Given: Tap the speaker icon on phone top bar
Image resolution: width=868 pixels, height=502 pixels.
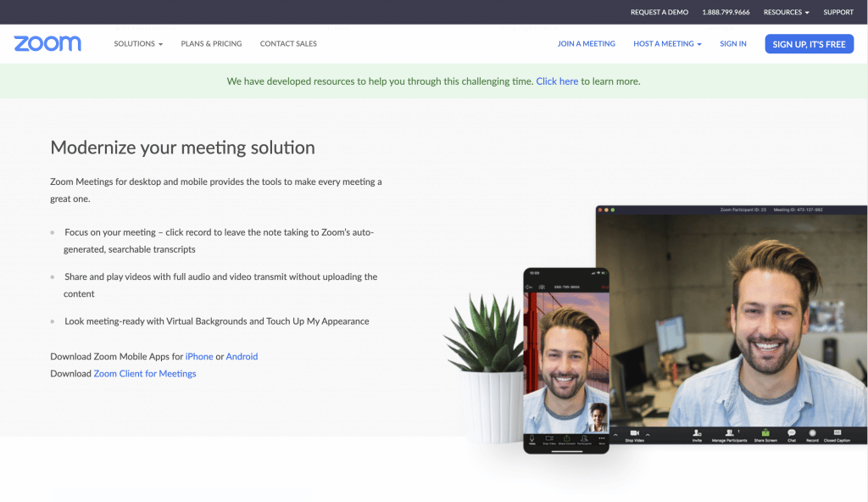Looking at the screenshot, I should click(529, 287).
